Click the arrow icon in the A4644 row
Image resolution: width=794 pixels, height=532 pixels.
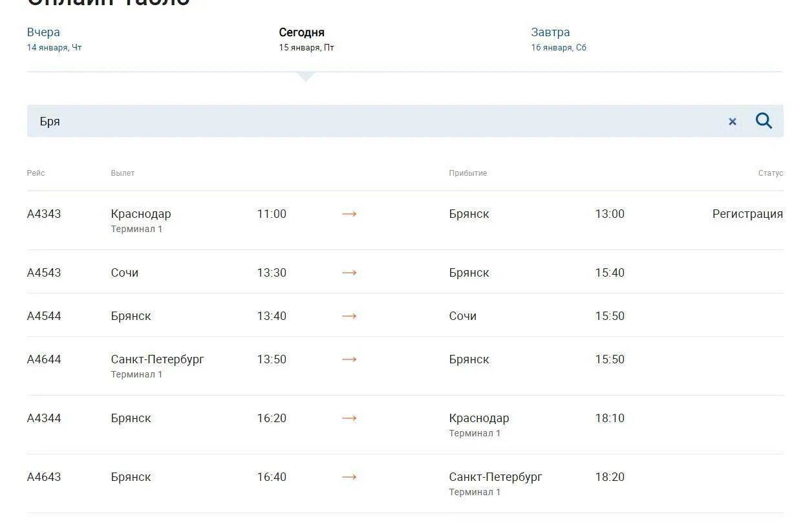pyautogui.click(x=349, y=359)
